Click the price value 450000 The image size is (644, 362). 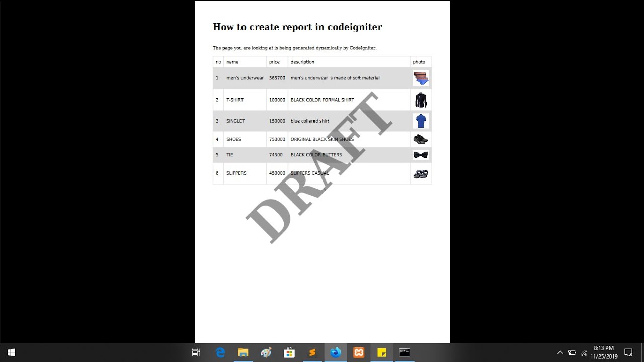pos(277,173)
